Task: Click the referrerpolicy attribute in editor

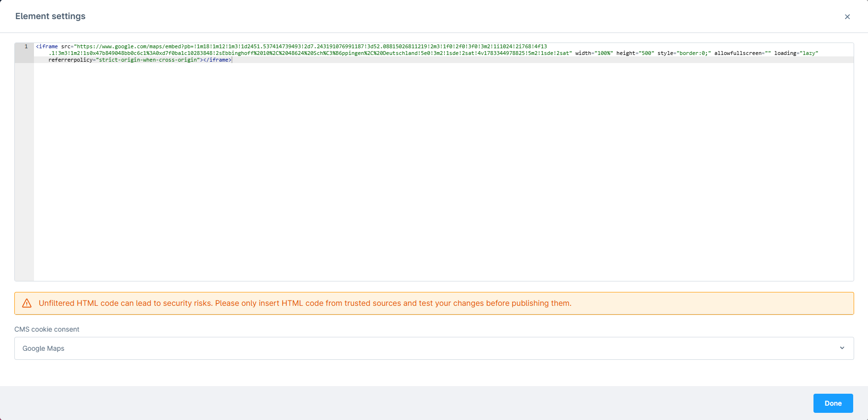Action: [x=124, y=60]
